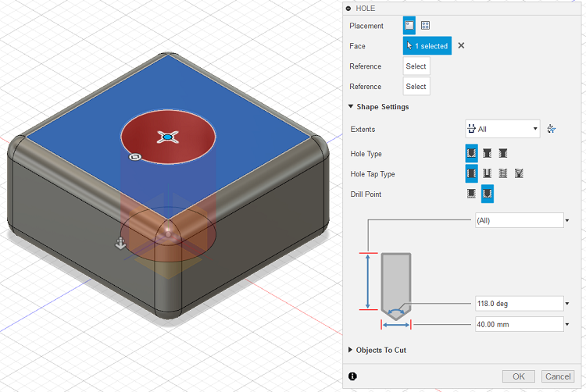Select the single-hole placement icon

click(x=409, y=26)
